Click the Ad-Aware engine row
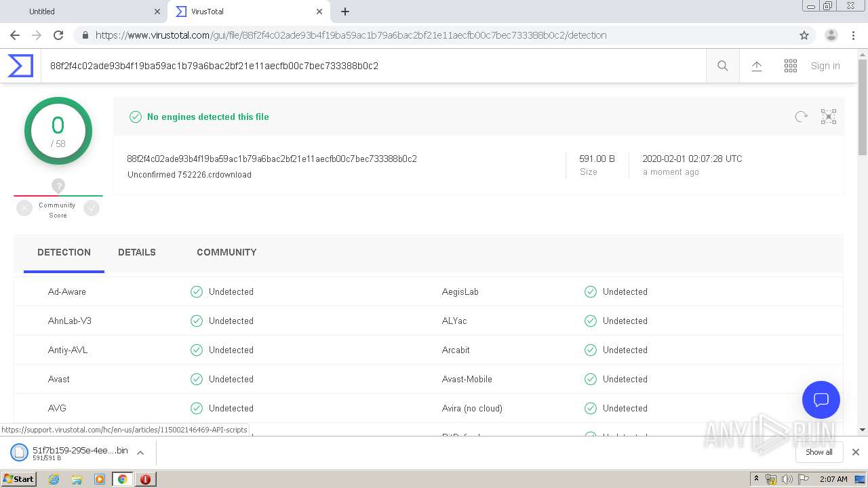The image size is (868, 488). pyautogui.click(x=220, y=291)
